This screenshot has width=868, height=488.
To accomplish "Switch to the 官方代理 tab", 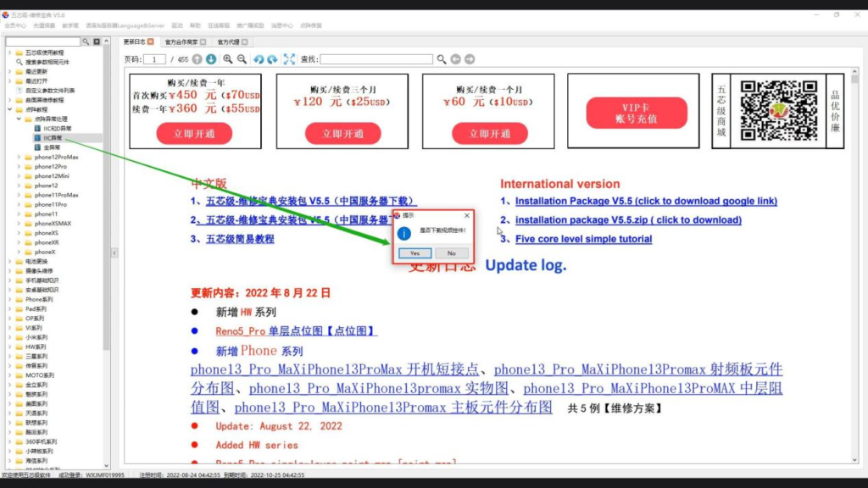I will tap(228, 42).
